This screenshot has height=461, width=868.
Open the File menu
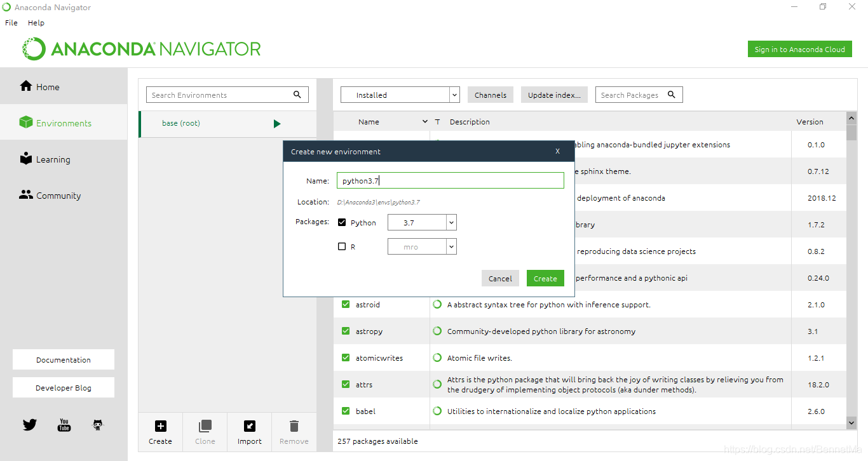(x=11, y=23)
